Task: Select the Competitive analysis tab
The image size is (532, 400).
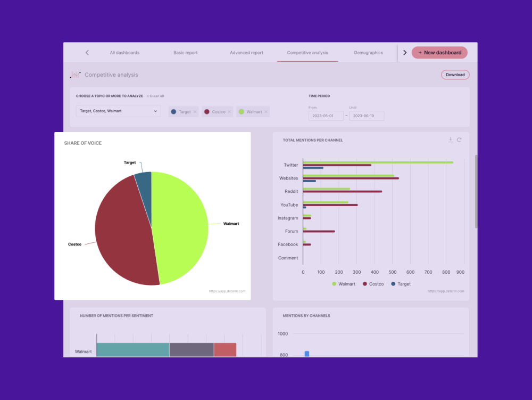Action: (x=307, y=53)
